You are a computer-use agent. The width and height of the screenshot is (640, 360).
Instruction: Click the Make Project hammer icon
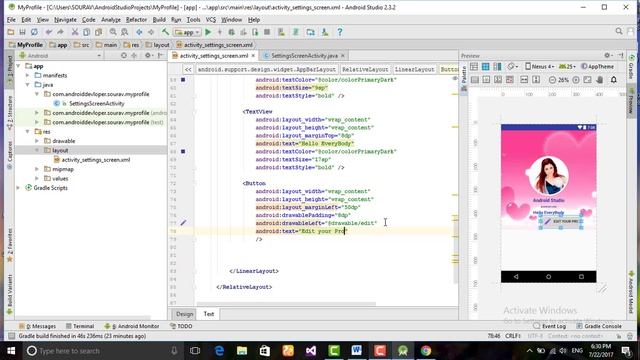point(165,32)
